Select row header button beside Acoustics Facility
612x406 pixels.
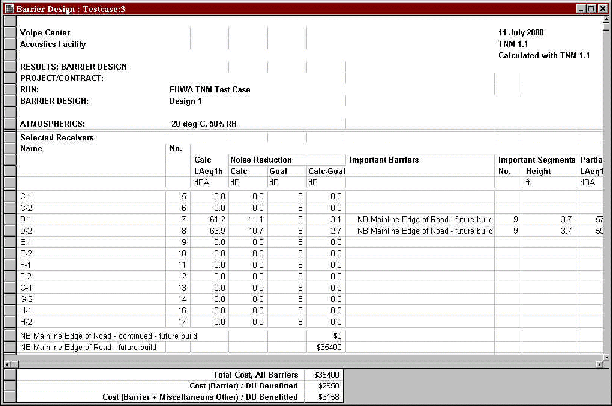click(x=10, y=44)
